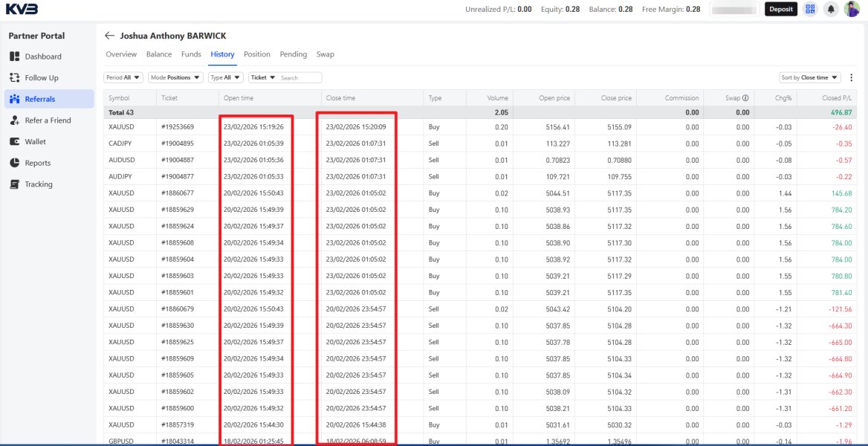
Task: Click the QR code icon in header
Action: [810, 10]
